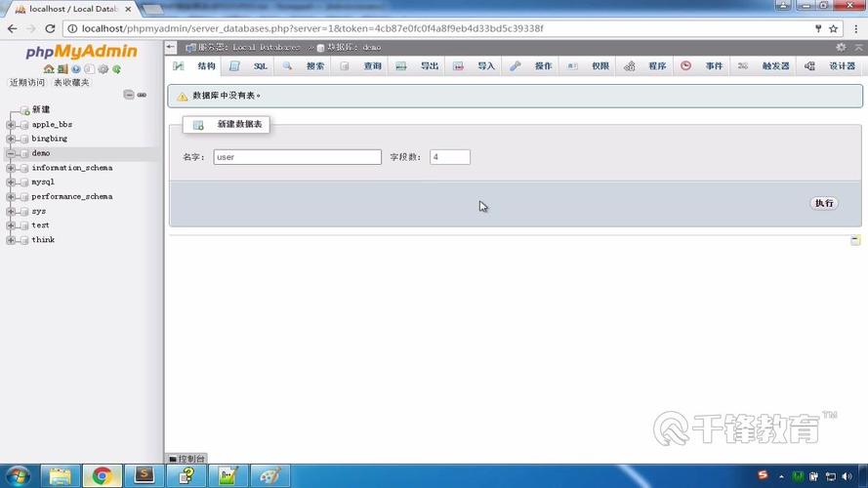868x488 pixels.
Task: Collapse all databases in navigation tree
Action: coord(129,95)
